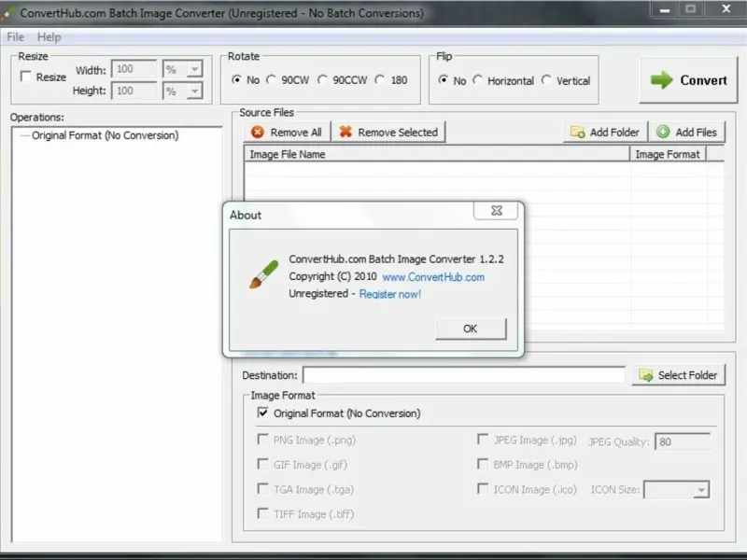Click the Image File Name column header
Viewport: 747px width, 560px height.
point(437,154)
